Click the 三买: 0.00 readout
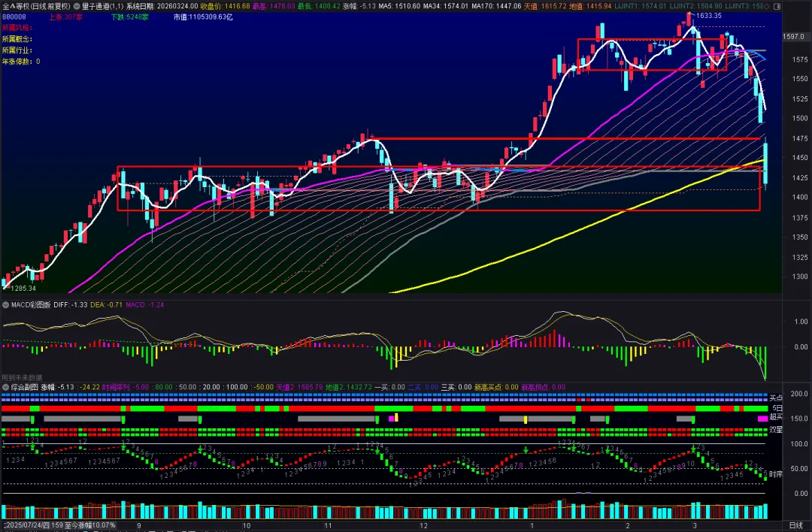This screenshot has height=532, width=812. pyautogui.click(x=456, y=387)
